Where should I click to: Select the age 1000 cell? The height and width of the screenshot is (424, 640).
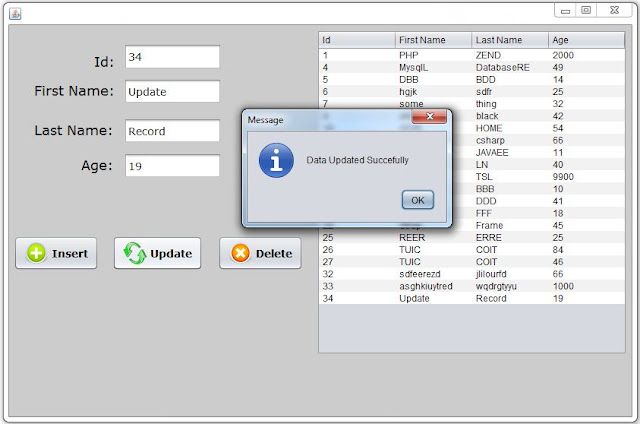pos(587,286)
